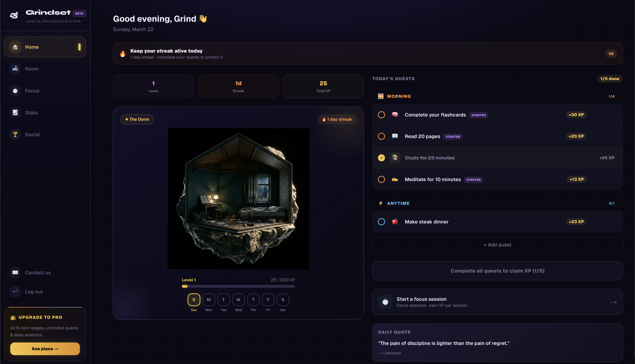The image size is (635, 364).
Task: Click the flame icon in streak banner
Action: coord(123,53)
